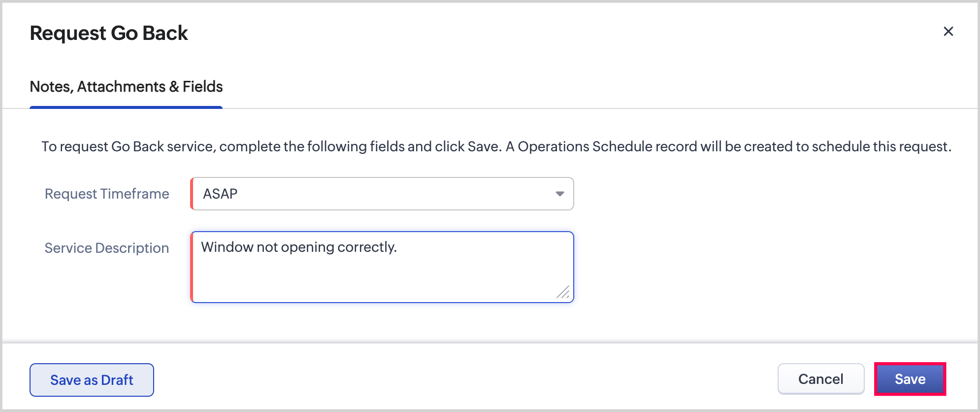Click the Go Back instruction paragraph
980x412 pixels.
[496, 146]
